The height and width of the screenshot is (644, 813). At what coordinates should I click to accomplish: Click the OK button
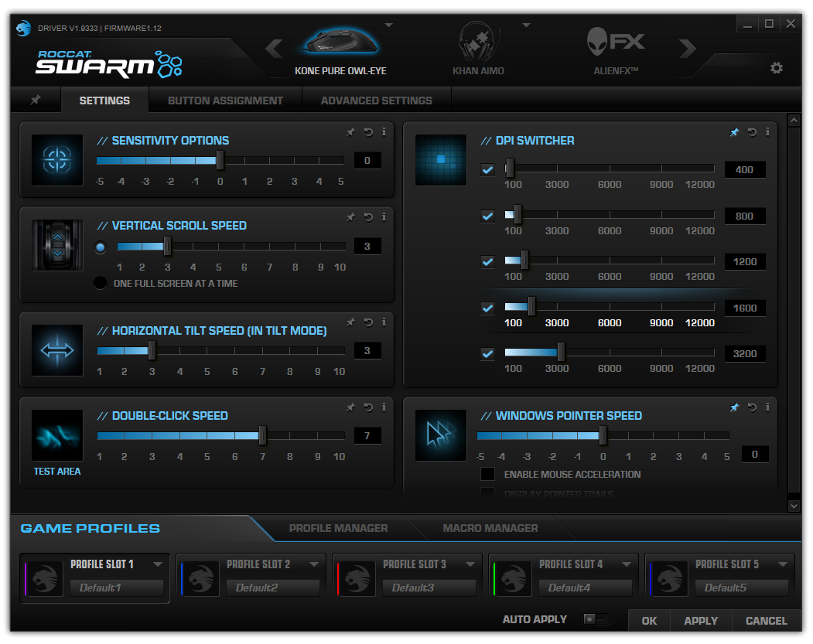point(649,621)
